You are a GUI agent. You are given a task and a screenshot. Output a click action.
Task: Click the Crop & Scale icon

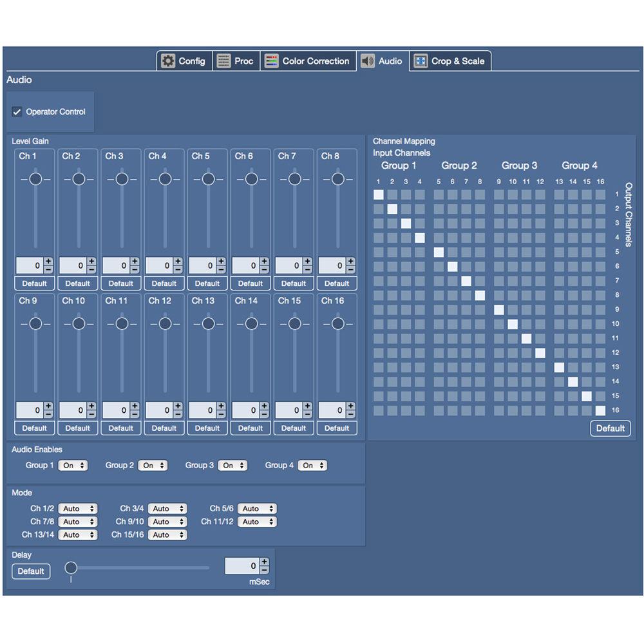[x=422, y=61]
